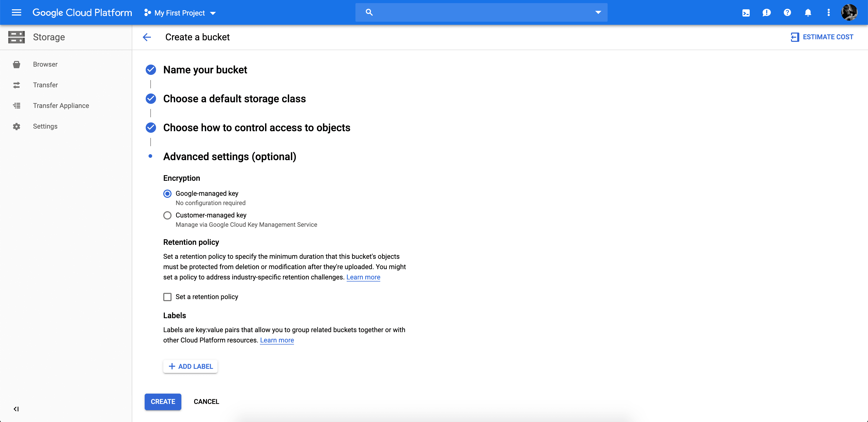Activate the Cloud Shell icon
This screenshot has width=868, height=422.
click(746, 12)
